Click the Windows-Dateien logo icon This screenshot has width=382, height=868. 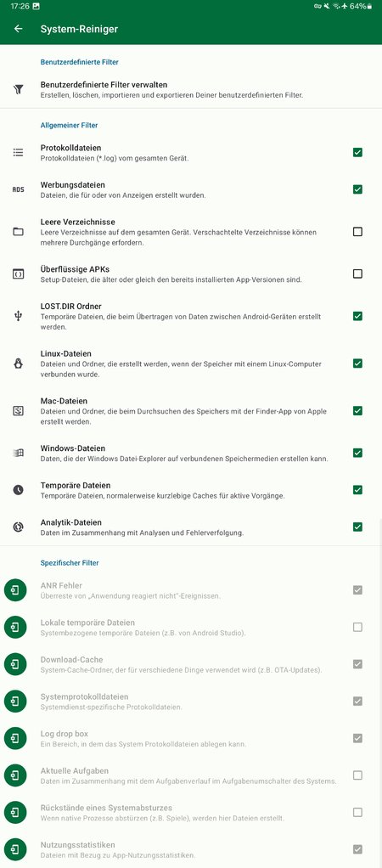[x=19, y=453]
